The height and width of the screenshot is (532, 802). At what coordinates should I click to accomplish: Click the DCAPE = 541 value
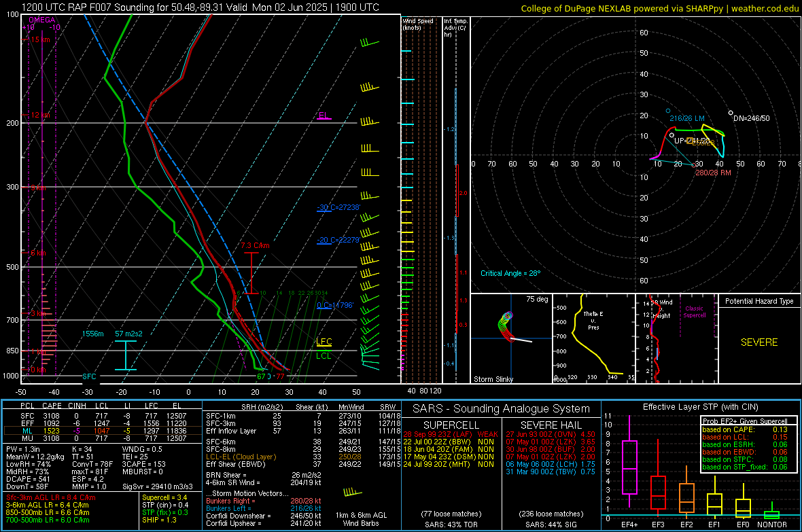pyautogui.click(x=28, y=479)
